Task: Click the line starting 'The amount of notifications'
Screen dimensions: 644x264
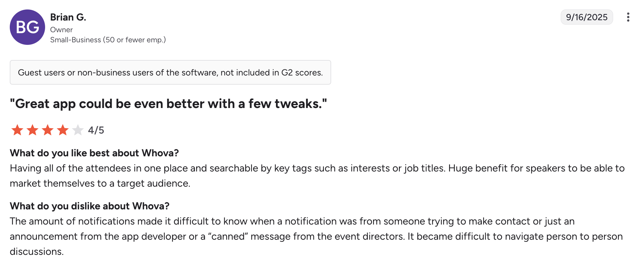Action: click(292, 221)
